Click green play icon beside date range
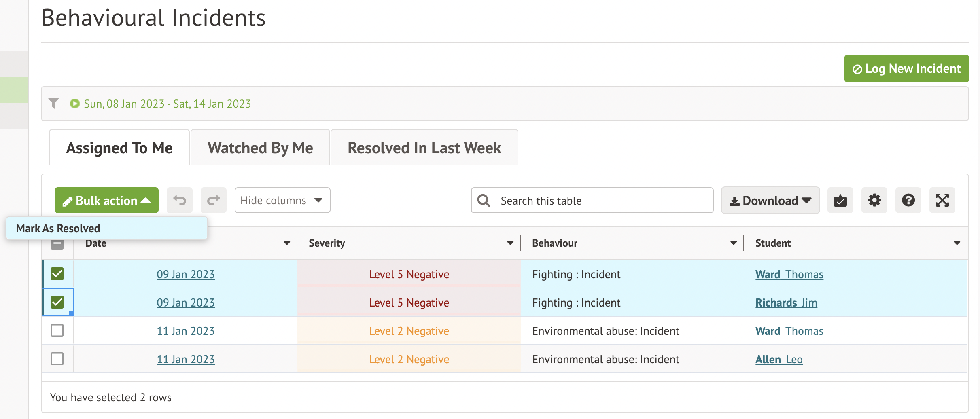This screenshot has height=419, width=980. (x=74, y=104)
